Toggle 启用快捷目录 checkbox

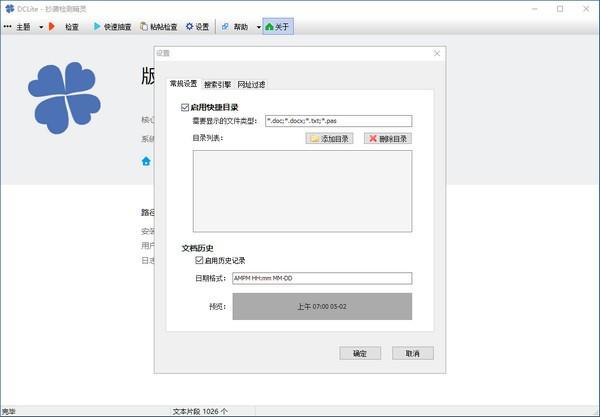[x=185, y=107]
